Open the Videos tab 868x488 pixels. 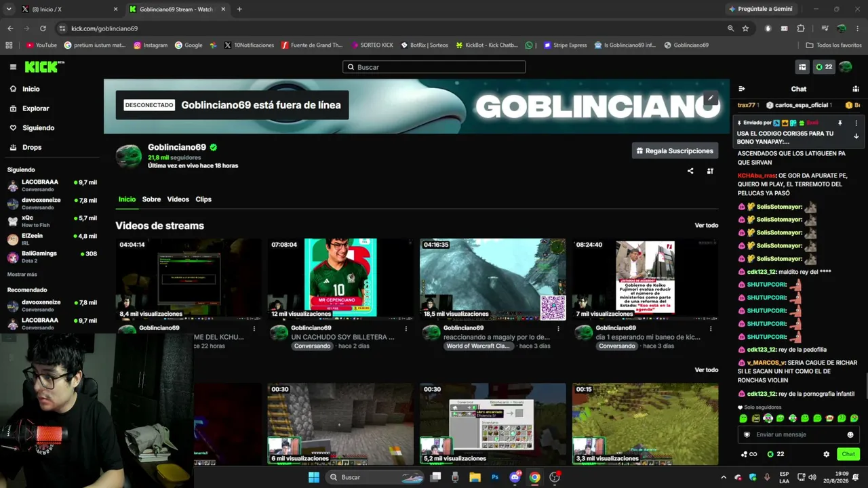coord(178,199)
